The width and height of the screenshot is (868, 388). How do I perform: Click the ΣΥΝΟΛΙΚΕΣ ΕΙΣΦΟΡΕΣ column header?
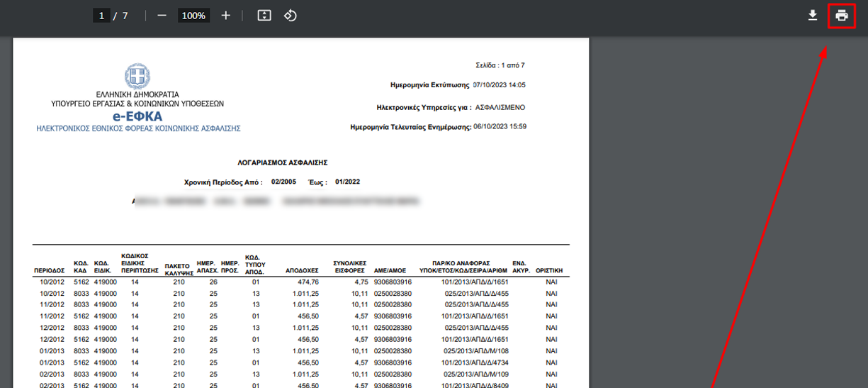(349, 267)
